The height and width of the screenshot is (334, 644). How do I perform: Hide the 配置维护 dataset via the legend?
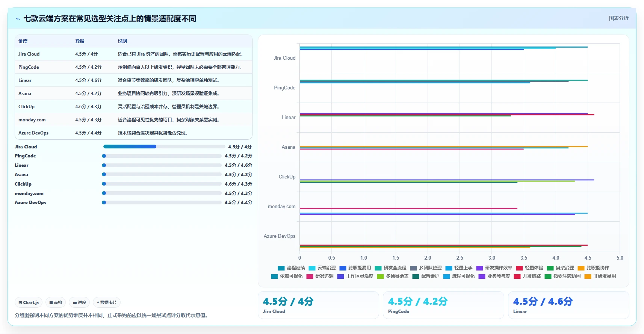click(x=426, y=276)
